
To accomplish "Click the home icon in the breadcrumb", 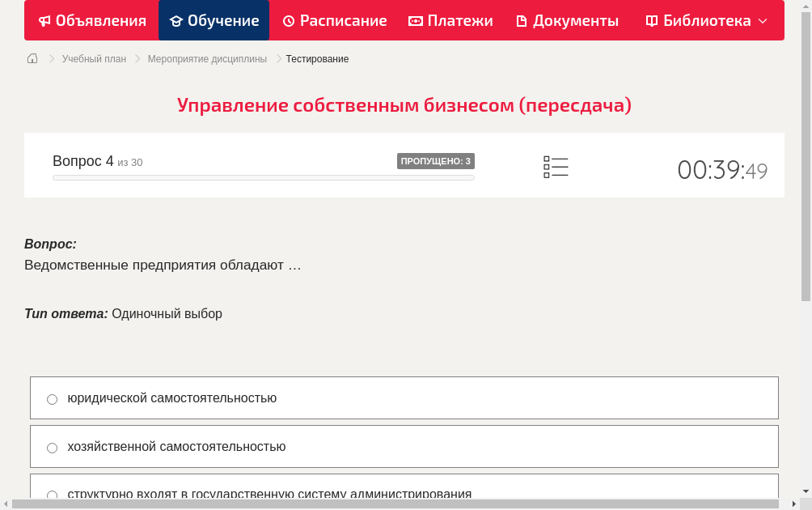I will pyautogui.click(x=32, y=58).
